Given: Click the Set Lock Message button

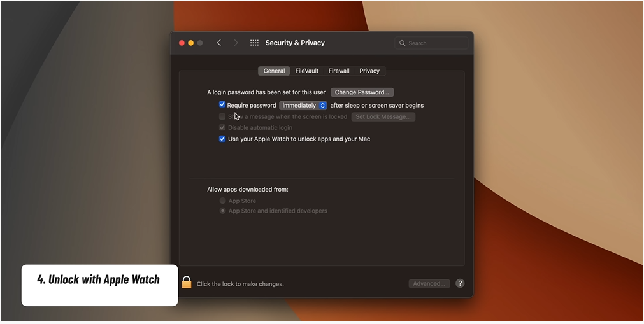Looking at the screenshot, I should point(383,116).
